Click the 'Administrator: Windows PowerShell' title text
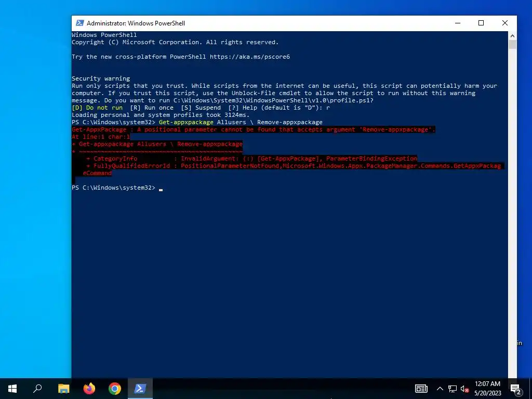532x399 pixels. 136,23
